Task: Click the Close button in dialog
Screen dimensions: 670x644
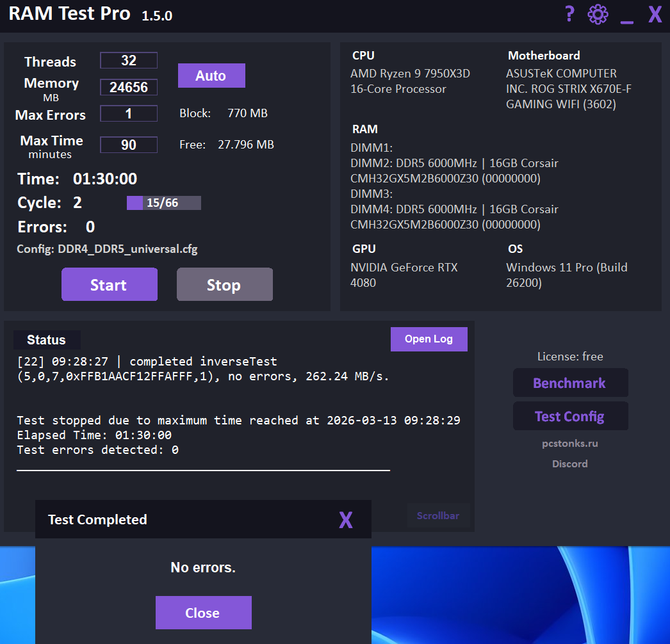Action: click(204, 613)
